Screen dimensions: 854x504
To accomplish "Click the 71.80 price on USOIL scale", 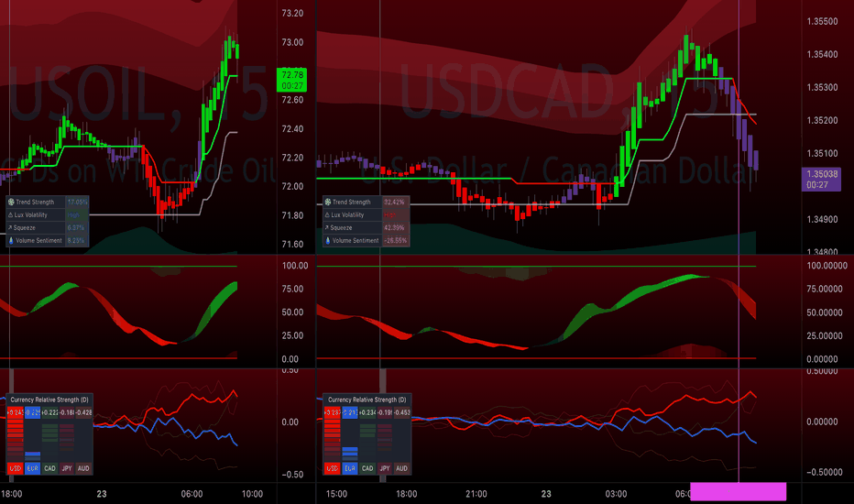I will 292,215.
